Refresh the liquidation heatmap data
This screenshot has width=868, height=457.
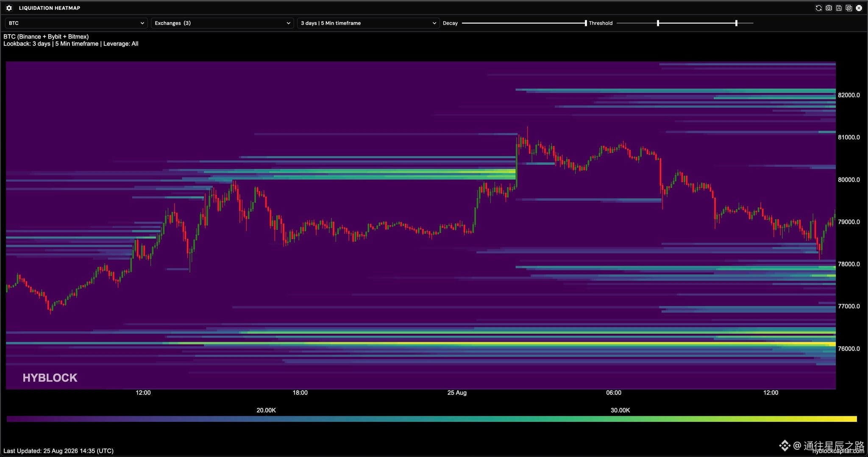tap(819, 8)
